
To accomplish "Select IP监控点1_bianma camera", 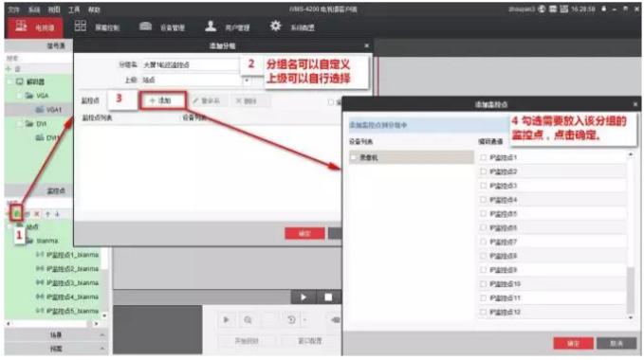I will click(x=67, y=255).
